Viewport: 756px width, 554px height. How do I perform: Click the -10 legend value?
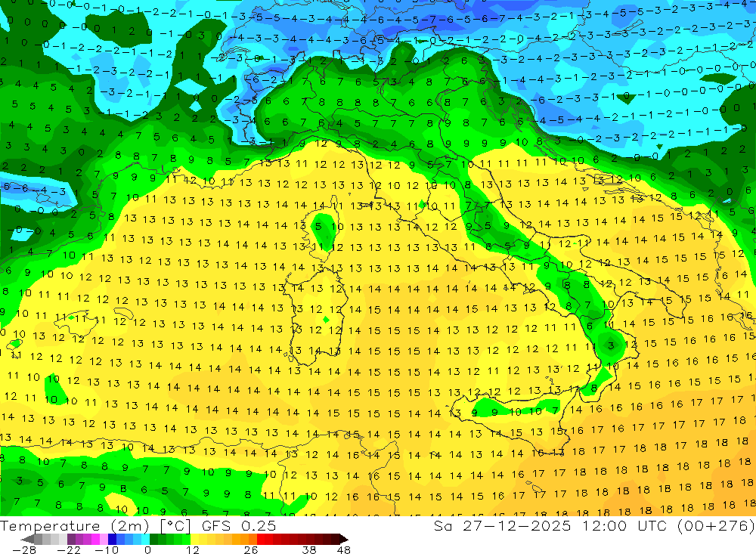(106, 550)
